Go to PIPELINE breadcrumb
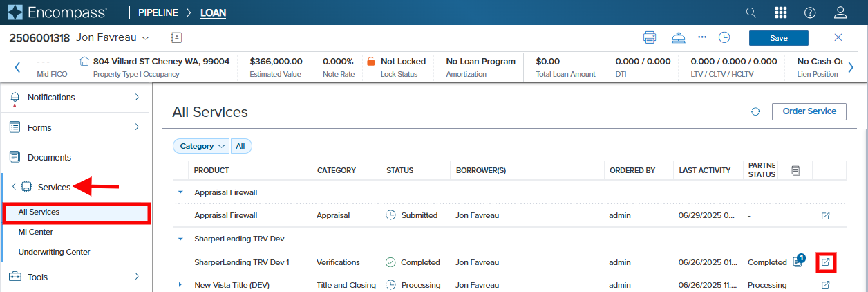The image size is (868, 292). click(x=158, y=12)
